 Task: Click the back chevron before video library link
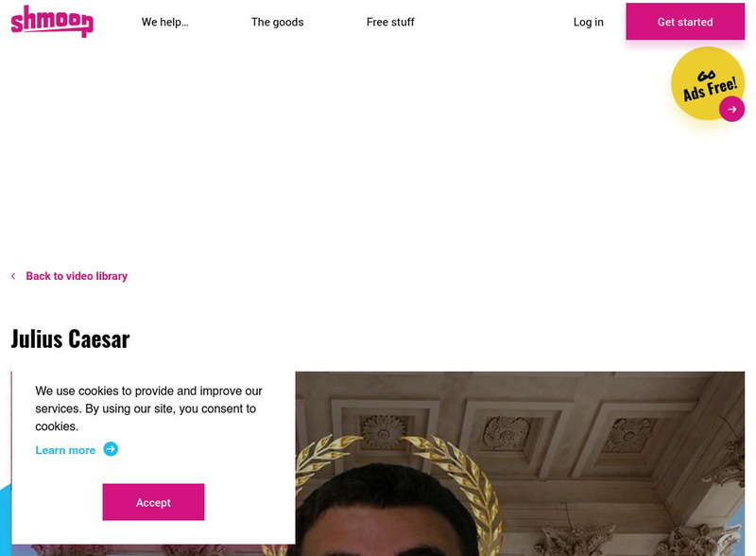(13, 276)
